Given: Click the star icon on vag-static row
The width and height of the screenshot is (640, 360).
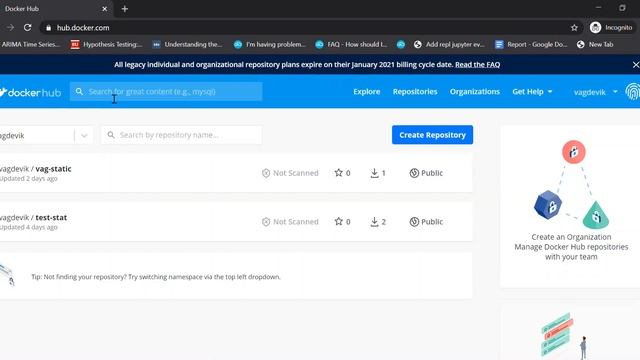Looking at the screenshot, I should point(338,173).
